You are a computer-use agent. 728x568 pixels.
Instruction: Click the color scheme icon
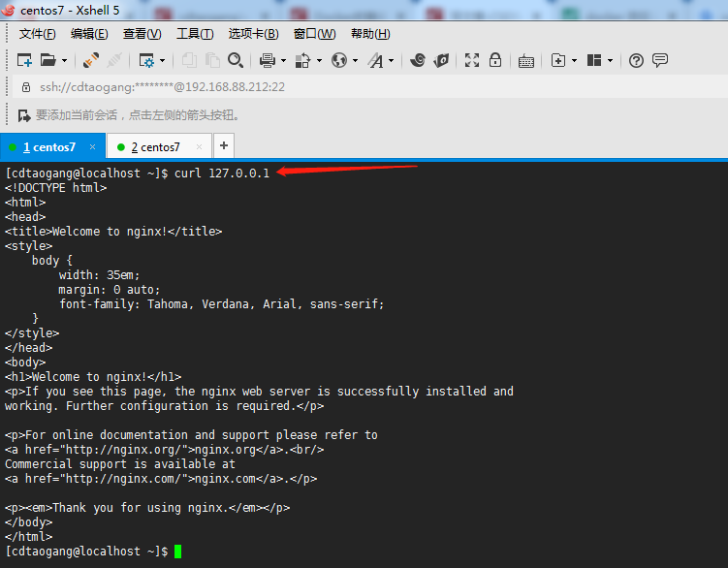[x=302, y=60]
